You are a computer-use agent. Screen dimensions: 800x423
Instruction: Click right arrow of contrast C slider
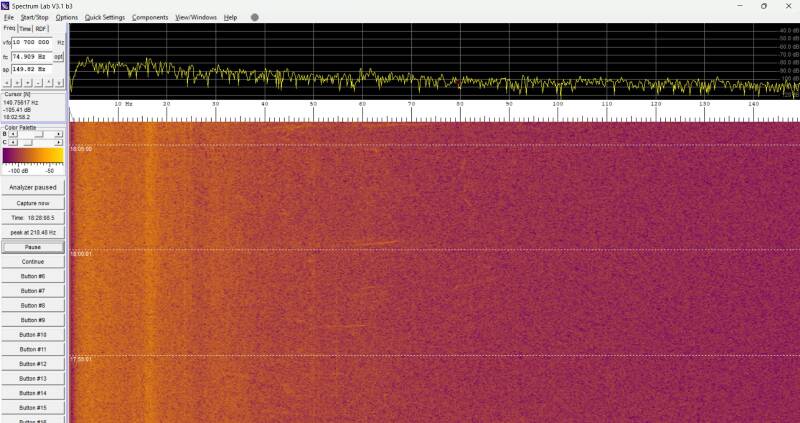point(59,142)
